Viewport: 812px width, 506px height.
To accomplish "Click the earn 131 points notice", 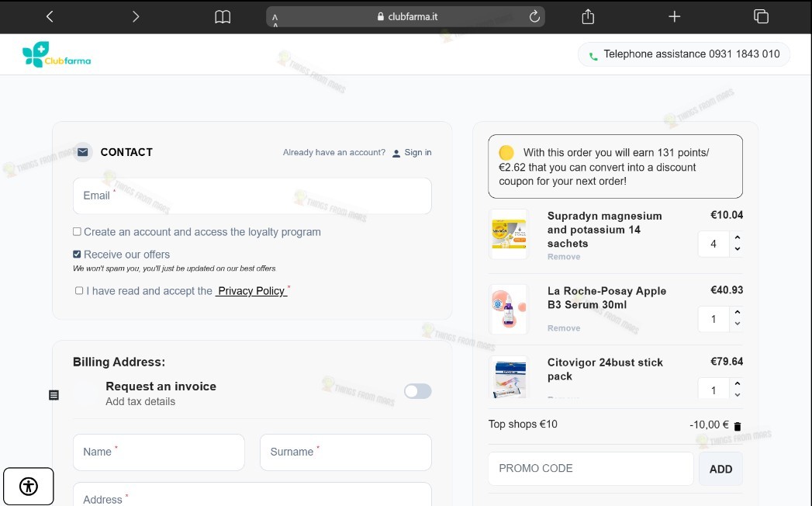I will 615,166.
